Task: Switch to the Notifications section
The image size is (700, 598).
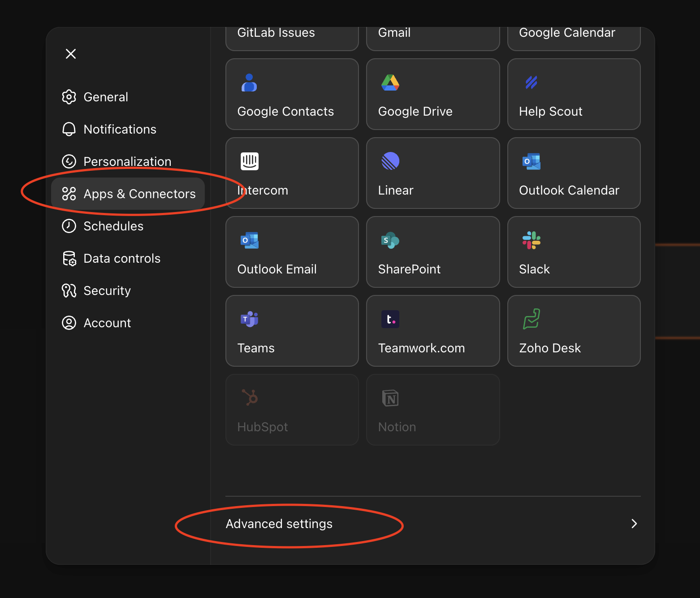Action: (120, 129)
